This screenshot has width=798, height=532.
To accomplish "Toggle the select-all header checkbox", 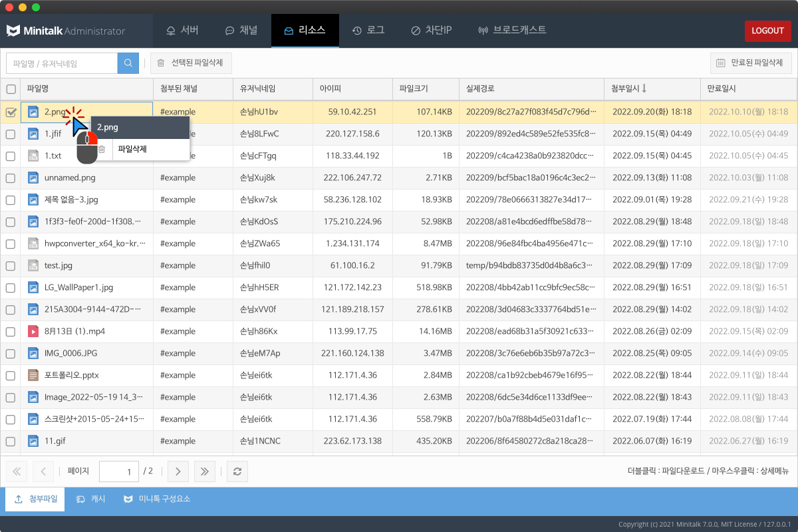I will coord(11,88).
